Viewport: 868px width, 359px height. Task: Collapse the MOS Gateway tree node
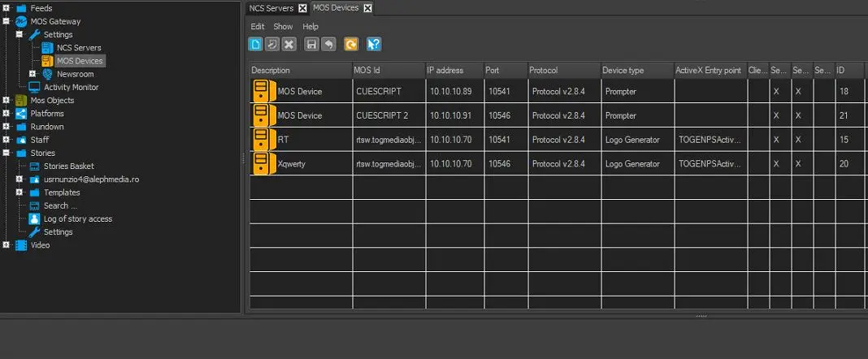click(x=7, y=21)
